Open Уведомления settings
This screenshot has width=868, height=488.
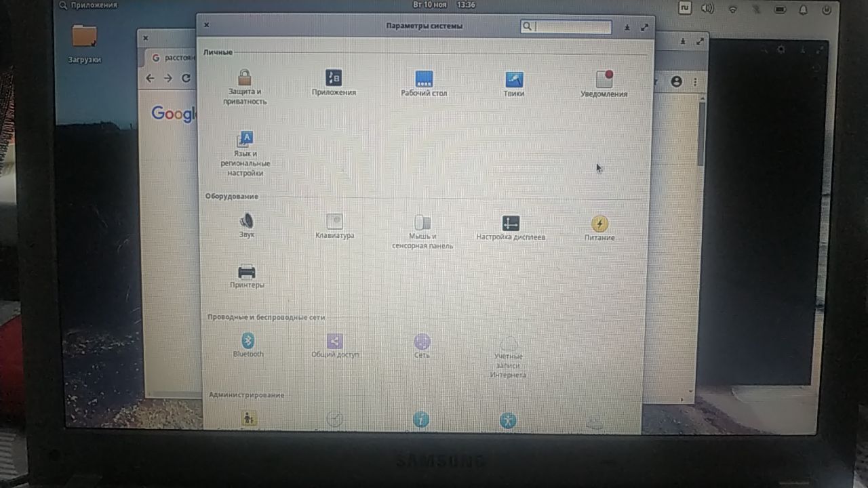pyautogui.click(x=604, y=84)
